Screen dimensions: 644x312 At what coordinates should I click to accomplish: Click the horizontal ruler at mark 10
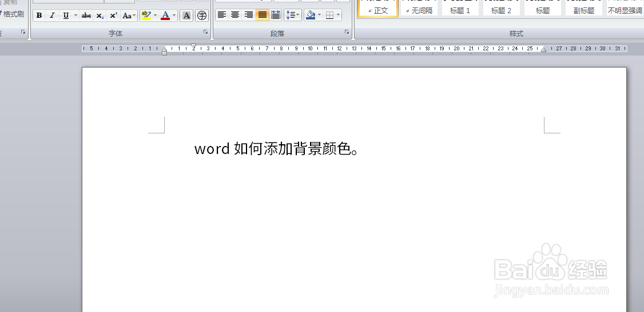click(x=310, y=49)
